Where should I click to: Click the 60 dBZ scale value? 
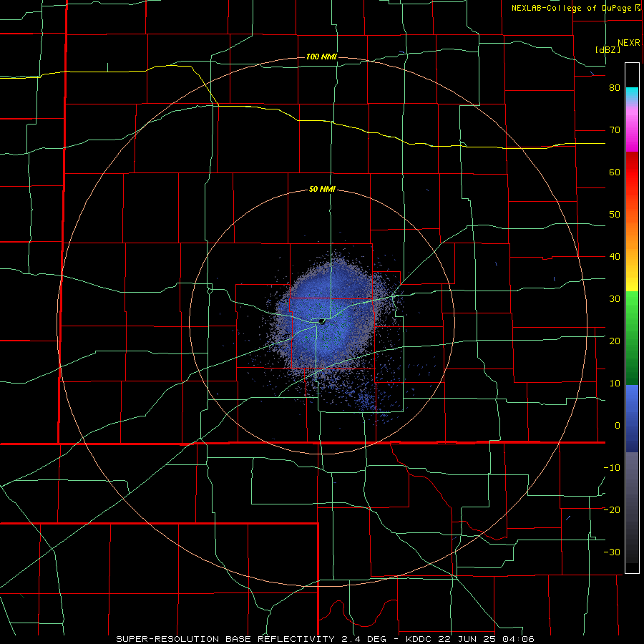point(615,172)
